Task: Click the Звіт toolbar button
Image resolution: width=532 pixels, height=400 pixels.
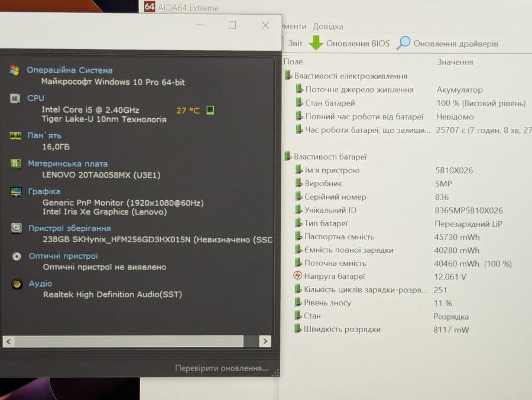Action: (295, 43)
